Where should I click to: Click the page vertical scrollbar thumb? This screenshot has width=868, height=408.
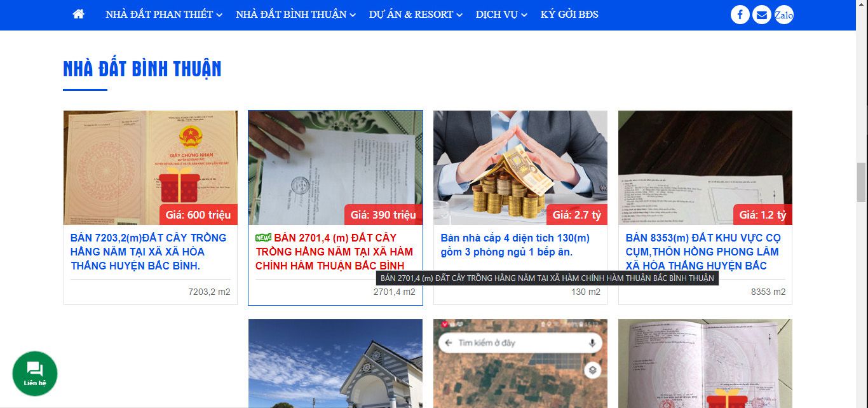861,182
